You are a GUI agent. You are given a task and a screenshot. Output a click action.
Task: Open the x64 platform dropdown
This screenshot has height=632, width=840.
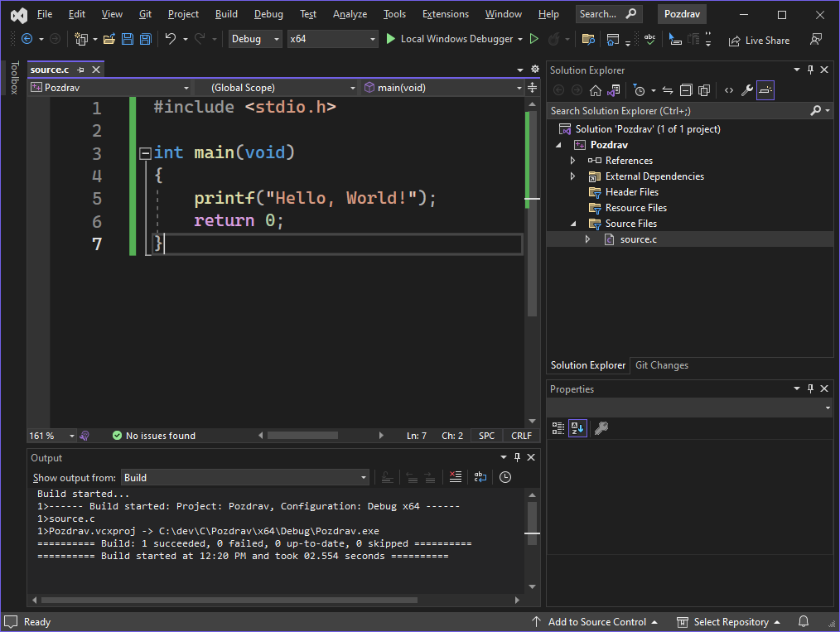point(332,39)
